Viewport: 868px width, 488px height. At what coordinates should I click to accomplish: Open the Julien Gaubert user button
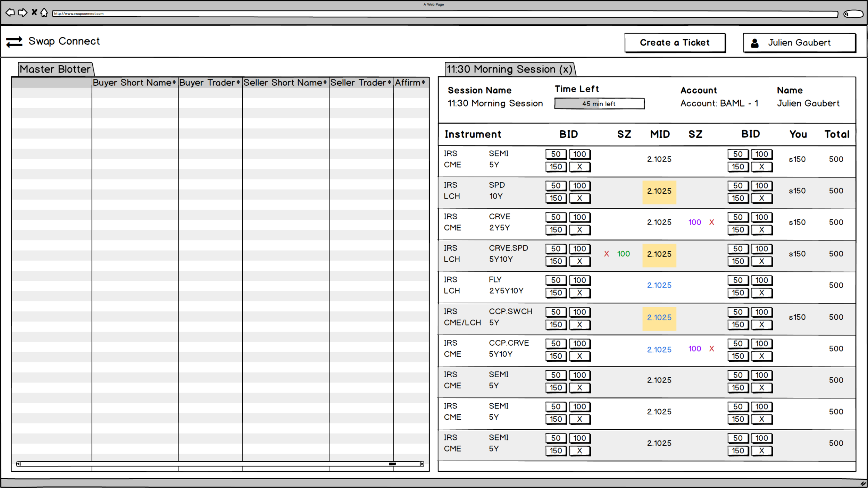[799, 43]
